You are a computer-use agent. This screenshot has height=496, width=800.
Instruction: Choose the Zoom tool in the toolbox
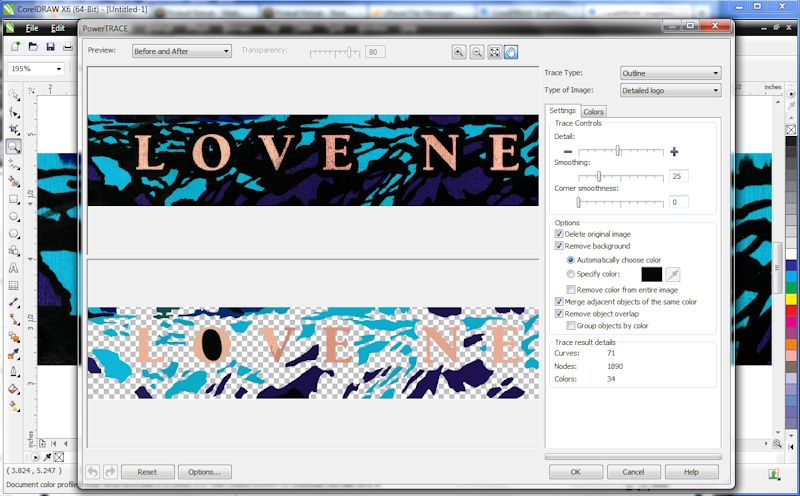click(14, 146)
